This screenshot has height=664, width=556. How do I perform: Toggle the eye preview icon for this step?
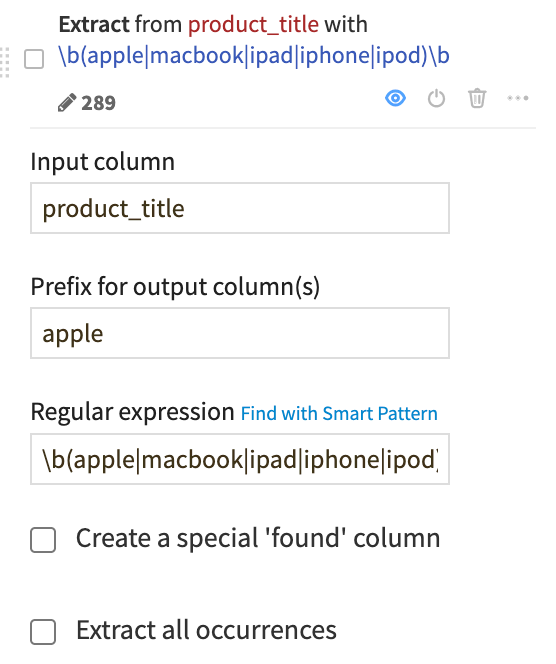[396, 98]
